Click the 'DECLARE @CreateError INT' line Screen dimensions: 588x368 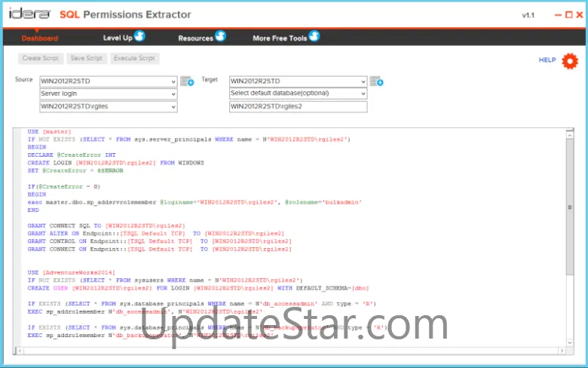[x=72, y=155]
